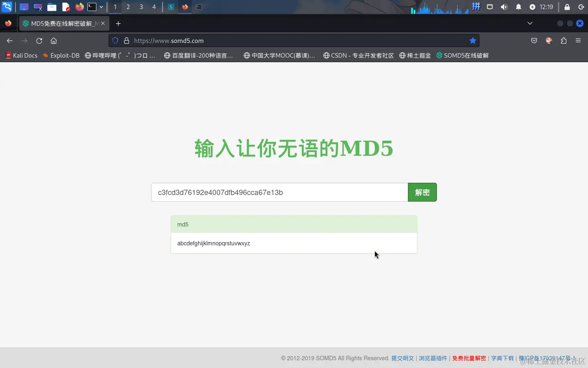Switch to workspace 2

tap(128, 7)
